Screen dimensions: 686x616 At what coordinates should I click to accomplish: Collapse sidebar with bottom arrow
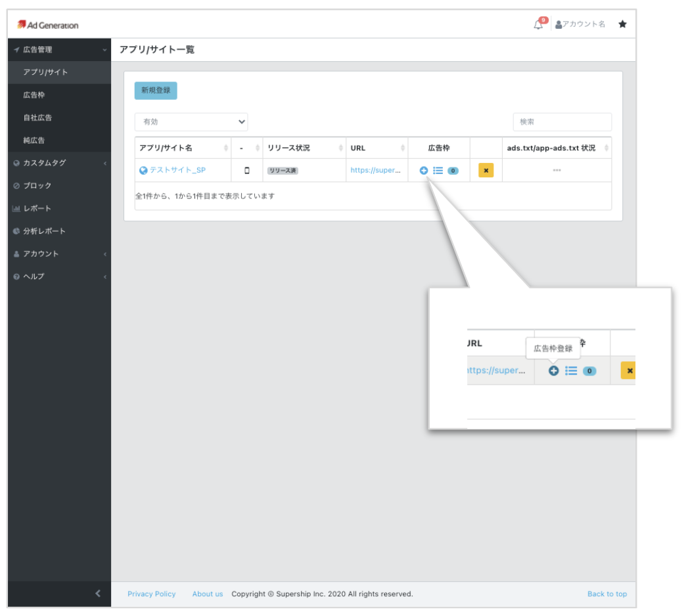click(x=98, y=594)
